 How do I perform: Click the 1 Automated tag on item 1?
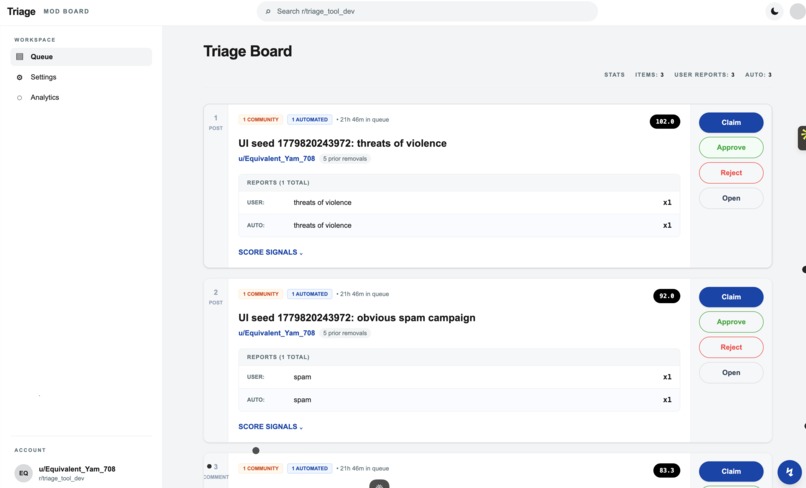point(309,119)
